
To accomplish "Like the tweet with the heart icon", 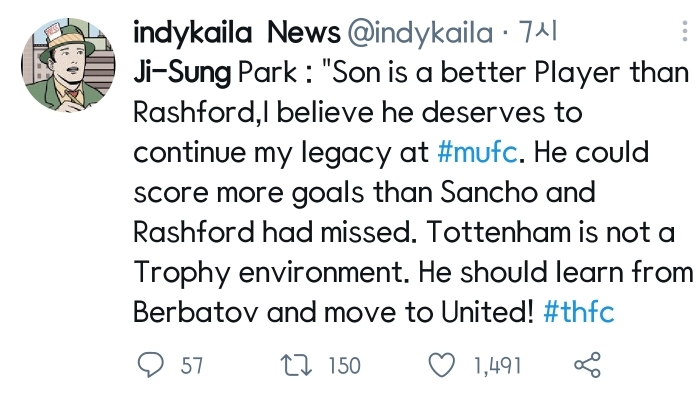I will (x=441, y=365).
